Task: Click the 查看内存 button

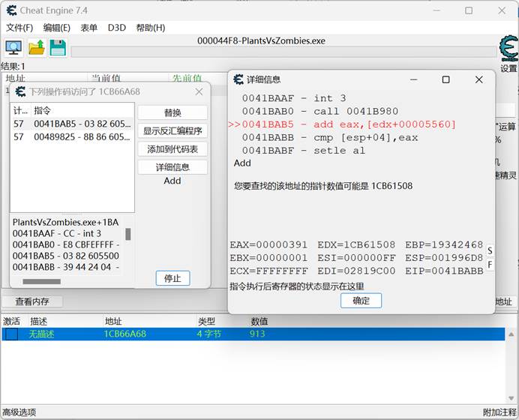Action: tap(32, 301)
